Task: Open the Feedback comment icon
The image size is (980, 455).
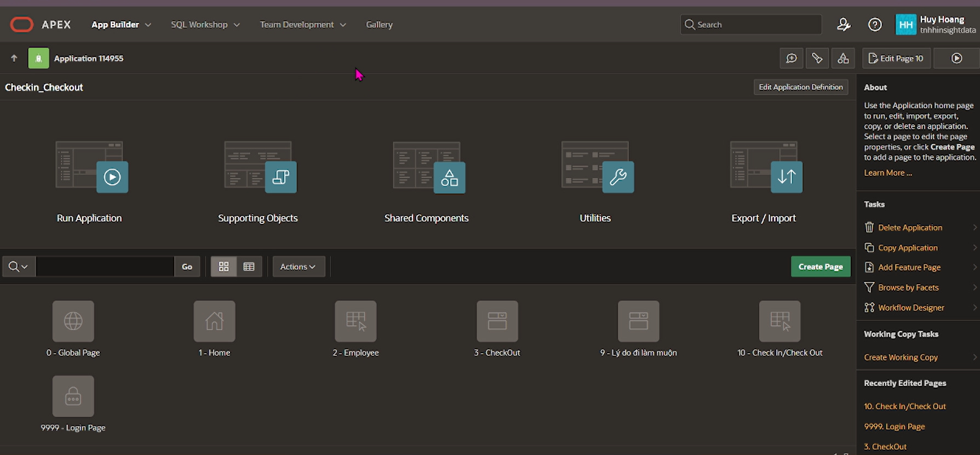Action: click(791, 58)
